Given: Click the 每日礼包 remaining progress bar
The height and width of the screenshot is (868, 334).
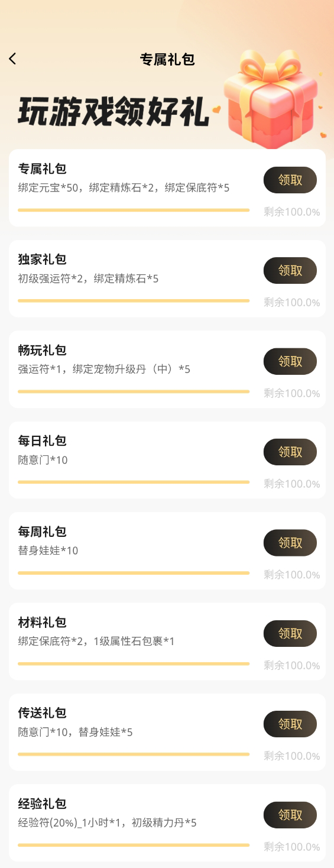Looking at the screenshot, I should pos(134,482).
